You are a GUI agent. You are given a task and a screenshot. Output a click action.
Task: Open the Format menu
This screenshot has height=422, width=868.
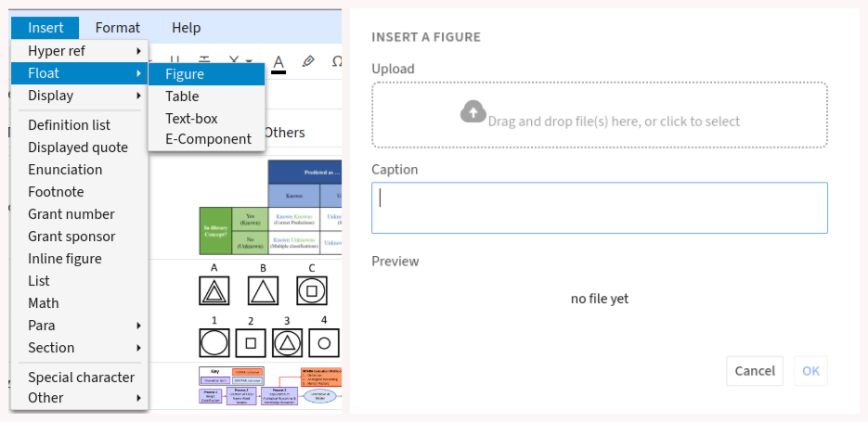point(118,28)
